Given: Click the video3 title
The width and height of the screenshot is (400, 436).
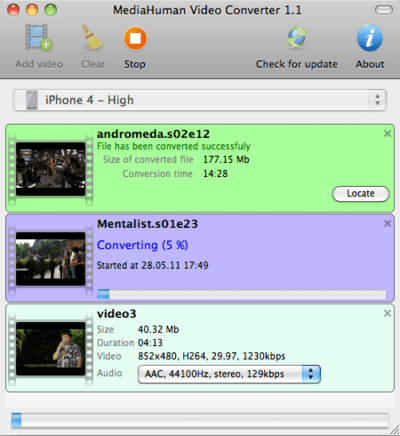Looking at the screenshot, I should pyautogui.click(x=117, y=314).
